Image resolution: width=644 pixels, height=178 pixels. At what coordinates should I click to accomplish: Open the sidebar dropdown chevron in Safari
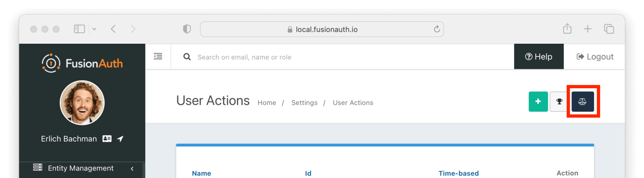94,29
